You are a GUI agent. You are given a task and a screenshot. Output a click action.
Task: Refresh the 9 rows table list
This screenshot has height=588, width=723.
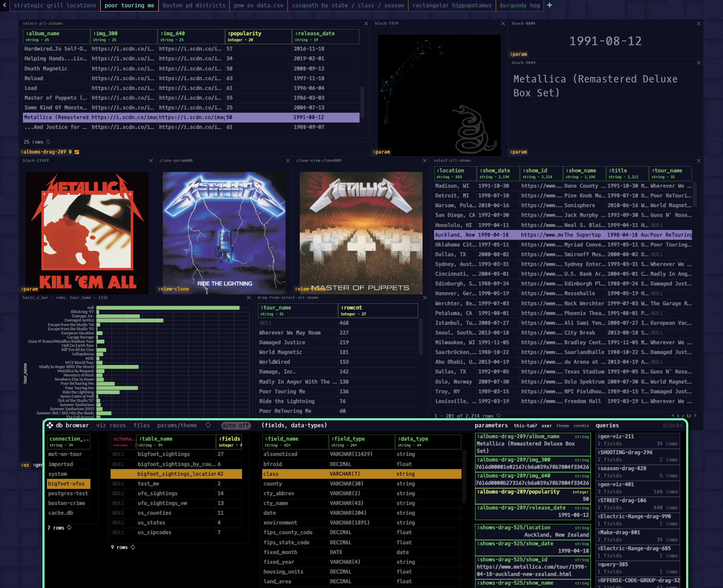pos(133,547)
